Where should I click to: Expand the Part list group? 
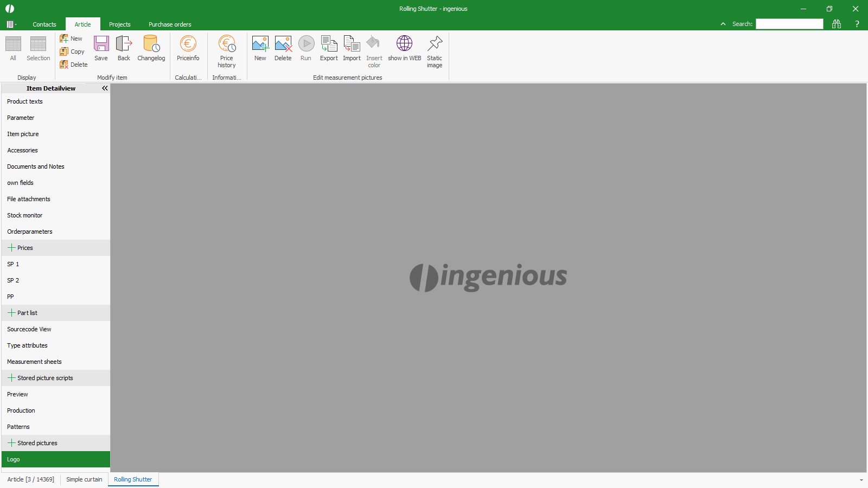tap(11, 313)
